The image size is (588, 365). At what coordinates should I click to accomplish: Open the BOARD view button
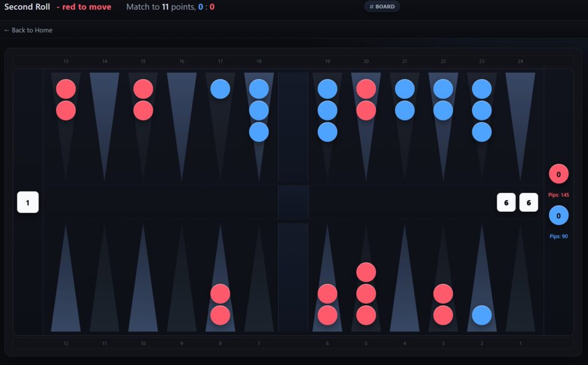pos(382,7)
